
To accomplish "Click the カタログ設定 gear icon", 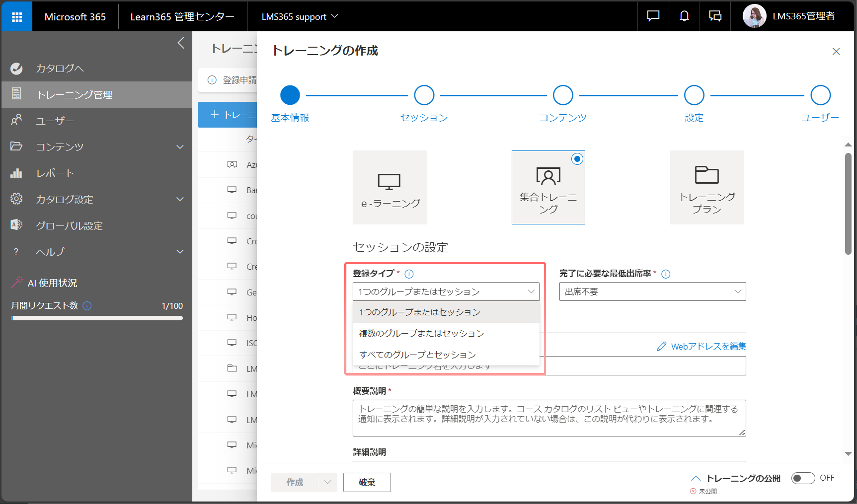I will (x=16, y=199).
